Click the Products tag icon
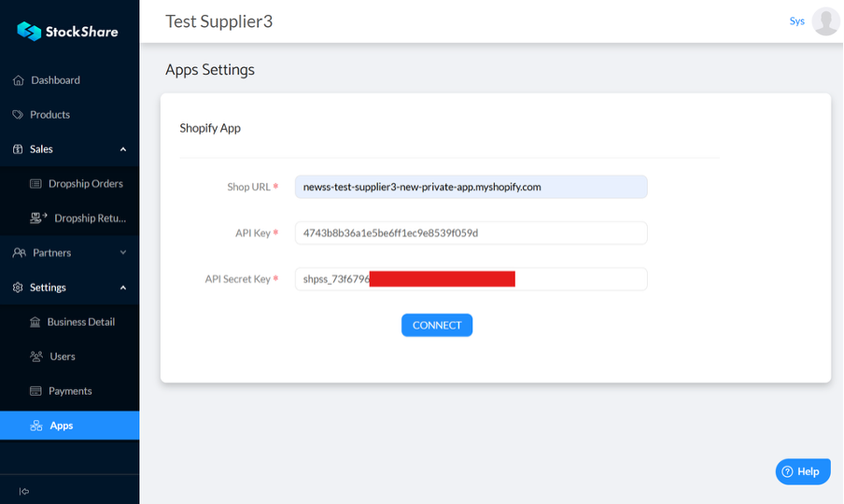Viewport: 844px width, 504px height. pyautogui.click(x=19, y=115)
